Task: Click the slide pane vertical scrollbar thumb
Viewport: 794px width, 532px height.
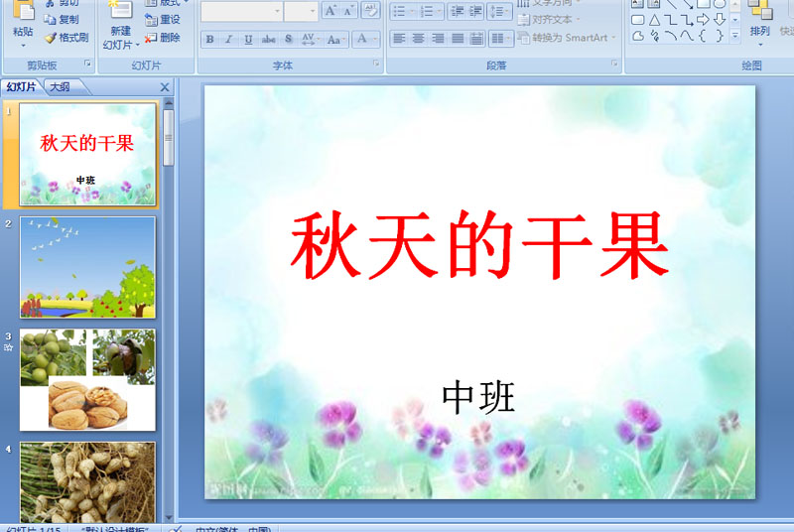Action: pos(169,138)
